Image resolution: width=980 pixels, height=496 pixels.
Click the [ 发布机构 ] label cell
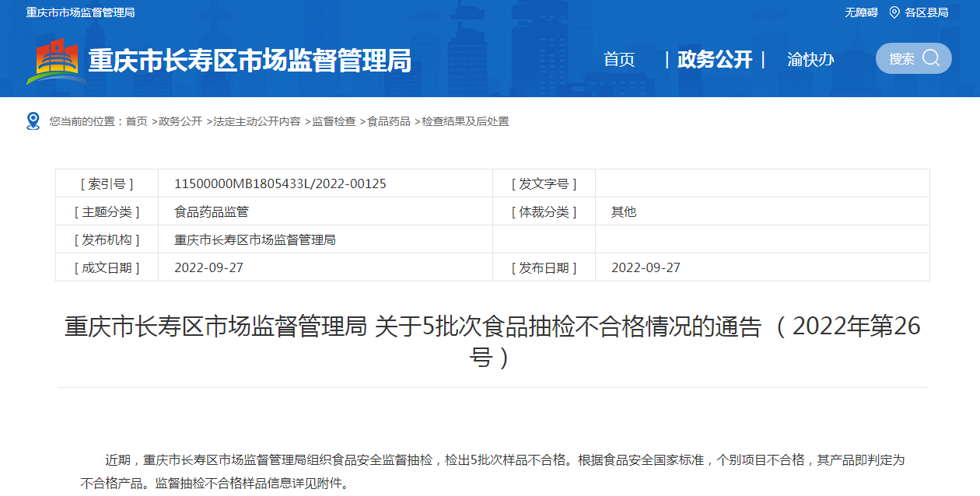pyautogui.click(x=107, y=239)
